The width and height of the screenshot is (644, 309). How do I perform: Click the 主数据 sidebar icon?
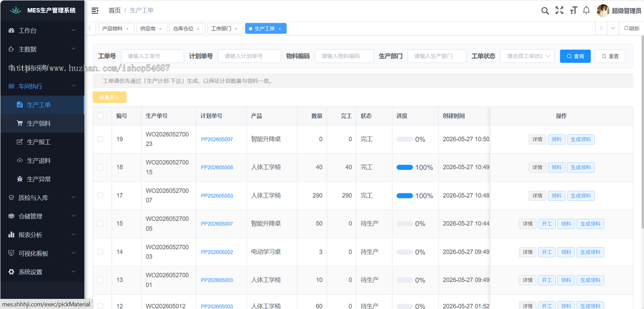click(x=12, y=49)
